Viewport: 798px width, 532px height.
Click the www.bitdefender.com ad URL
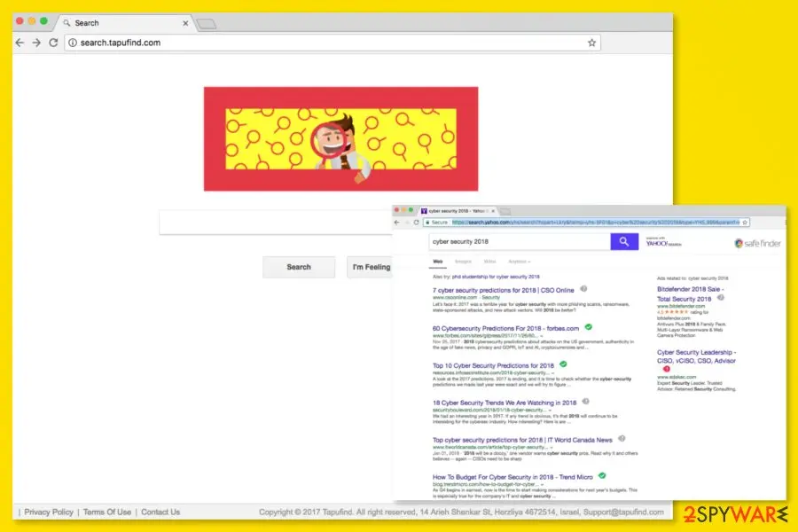click(x=681, y=307)
